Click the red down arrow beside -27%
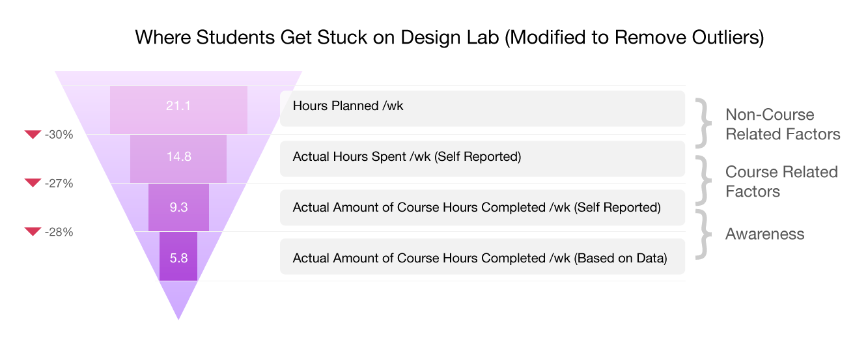Viewport: 868px width, 351px height. pyautogui.click(x=33, y=183)
